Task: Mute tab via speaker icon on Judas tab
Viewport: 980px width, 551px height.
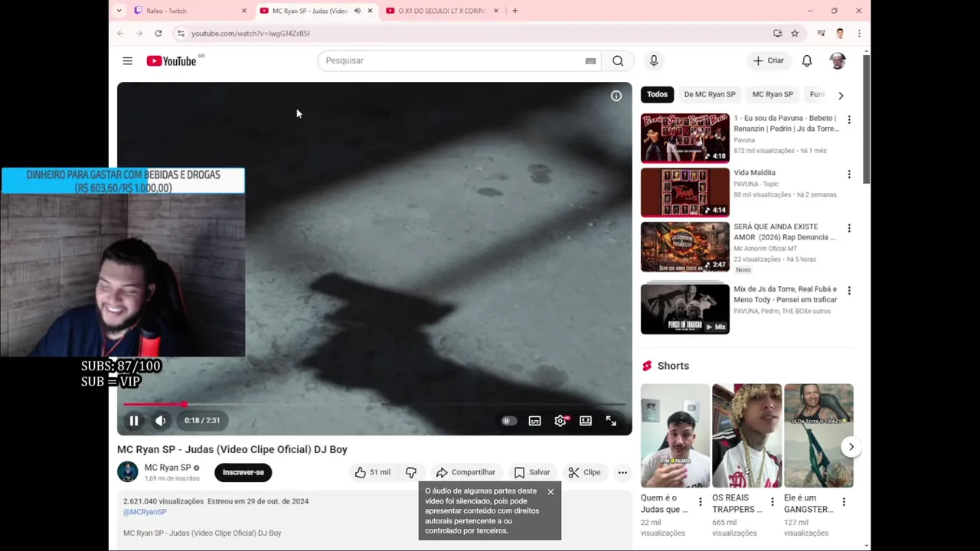Action: pos(357,11)
